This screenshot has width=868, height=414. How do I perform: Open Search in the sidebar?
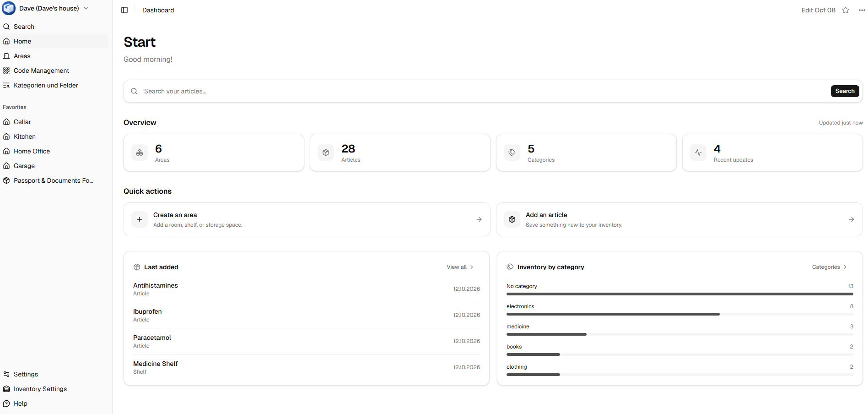[x=55, y=27]
